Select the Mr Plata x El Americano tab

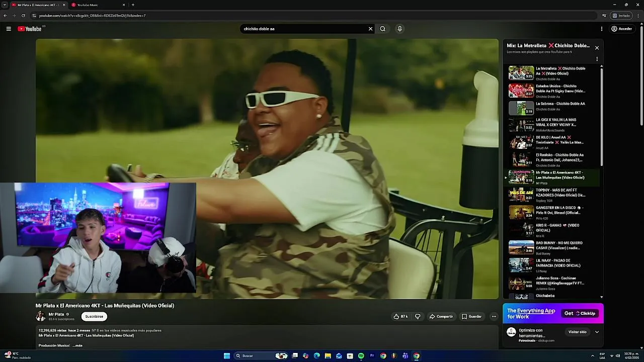[x=38, y=5]
